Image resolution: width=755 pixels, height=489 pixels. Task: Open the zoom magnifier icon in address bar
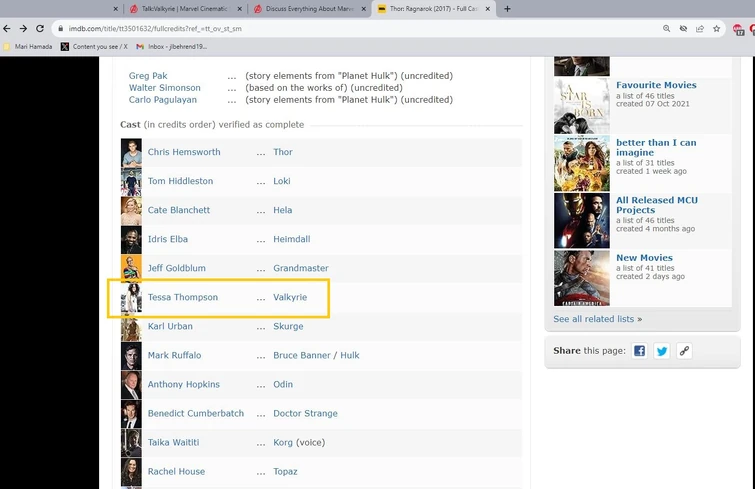point(666,28)
